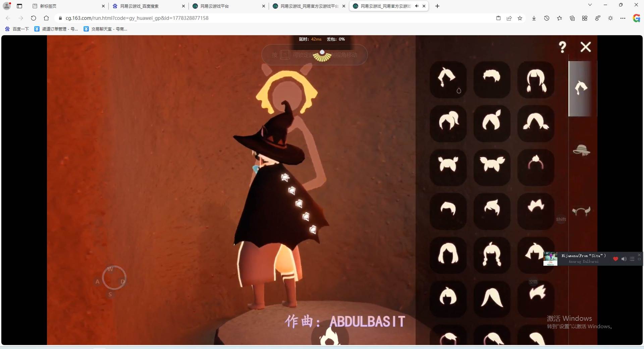Pick the twin low pigtails with bangs hairstyle
Screen dimensions: 644x349
point(536,80)
